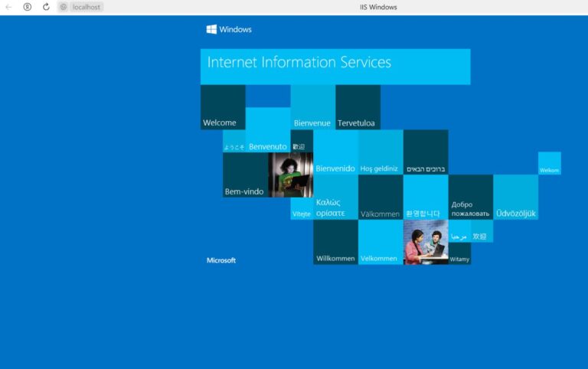Click the Arabic welcome tile
Image resolution: width=588 pixels, height=369 pixels.
click(459, 231)
